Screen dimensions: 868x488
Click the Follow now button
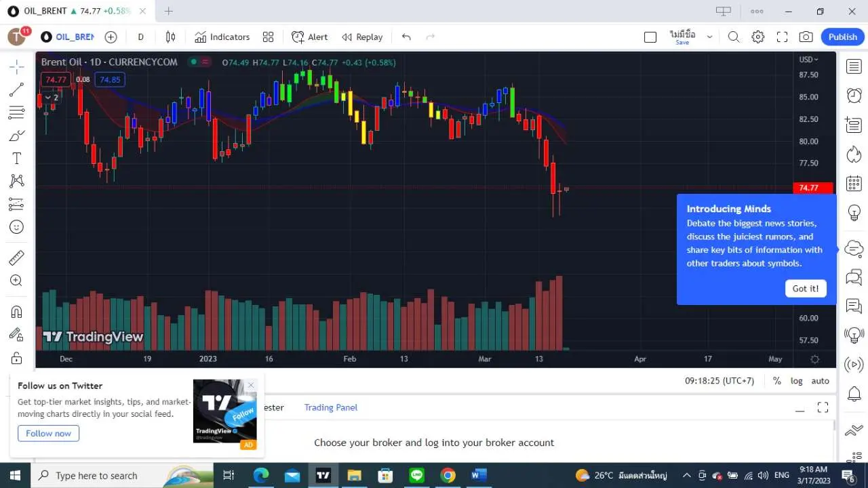click(x=48, y=433)
